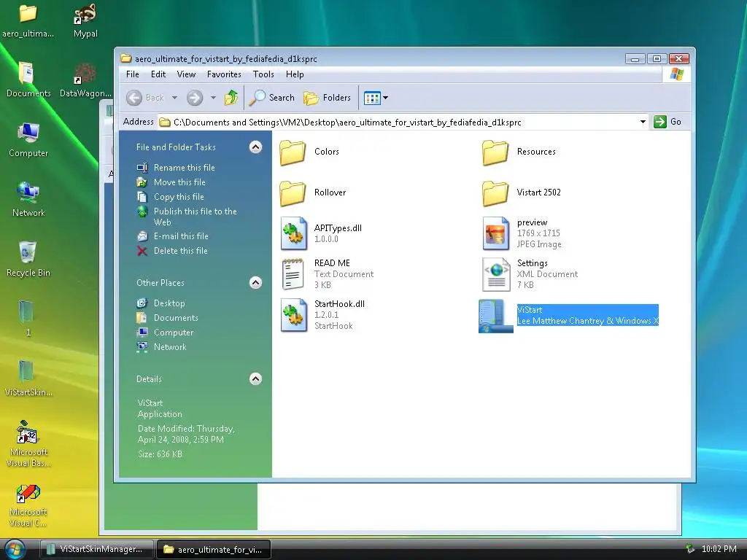747x560 pixels.
Task: Toggle the Folders pane
Action: (x=328, y=98)
